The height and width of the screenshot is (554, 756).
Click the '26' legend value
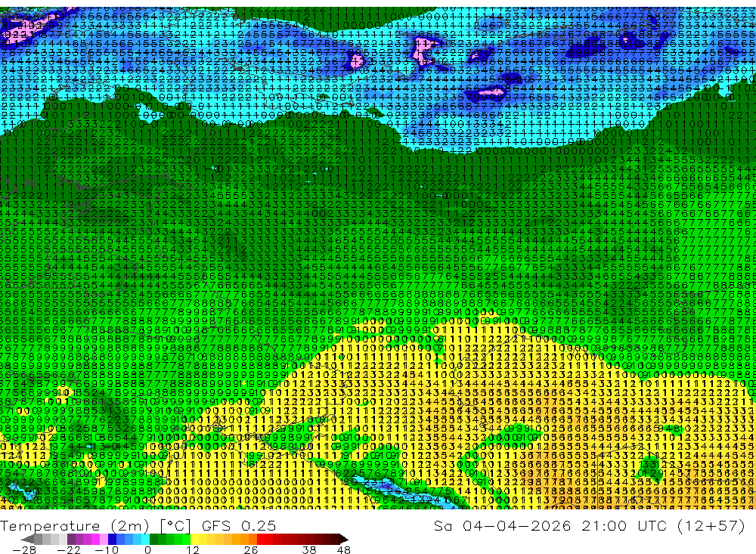pos(251,549)
